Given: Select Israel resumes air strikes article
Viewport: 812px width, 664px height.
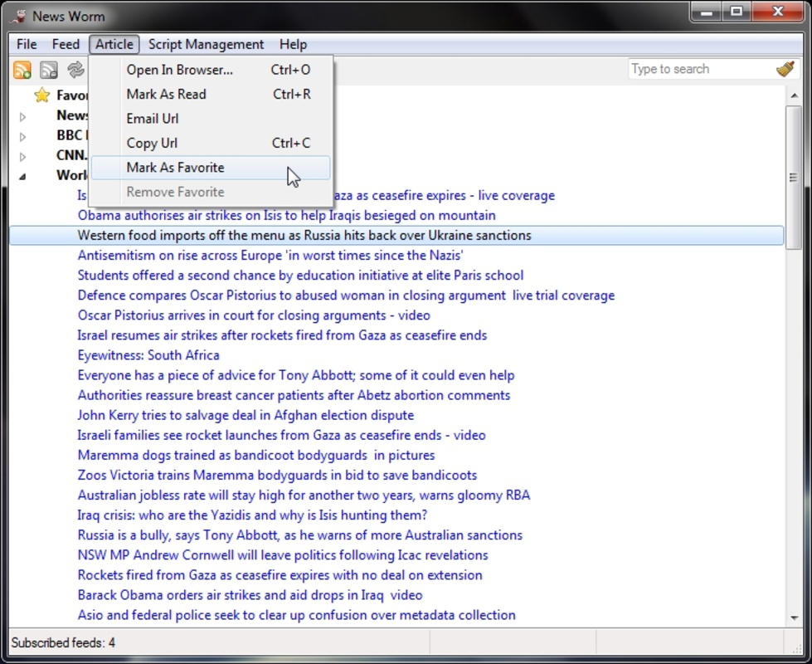Looking at the screenshot, I should coord(282,335).
